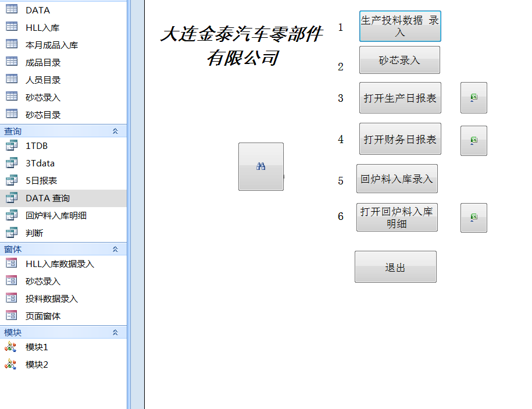The width and height of the screenshot is (532, 409).
Task: Click the 退出 exit button
Action: coord(395,267)
